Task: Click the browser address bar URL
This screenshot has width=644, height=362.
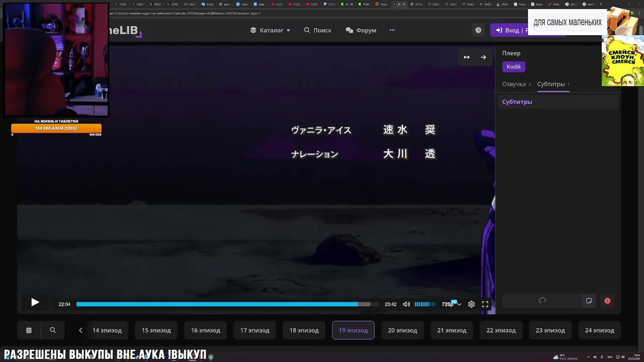Action: click(184, 13)
